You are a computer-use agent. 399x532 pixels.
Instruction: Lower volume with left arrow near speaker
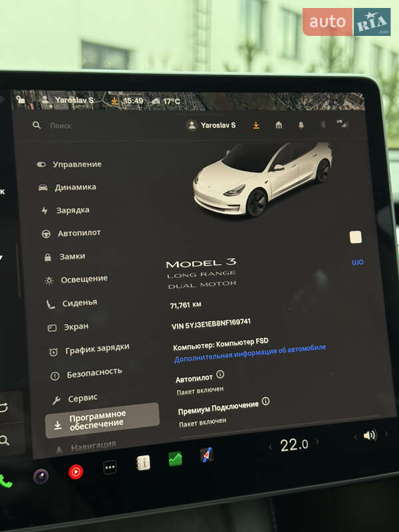tap(355, 437)
